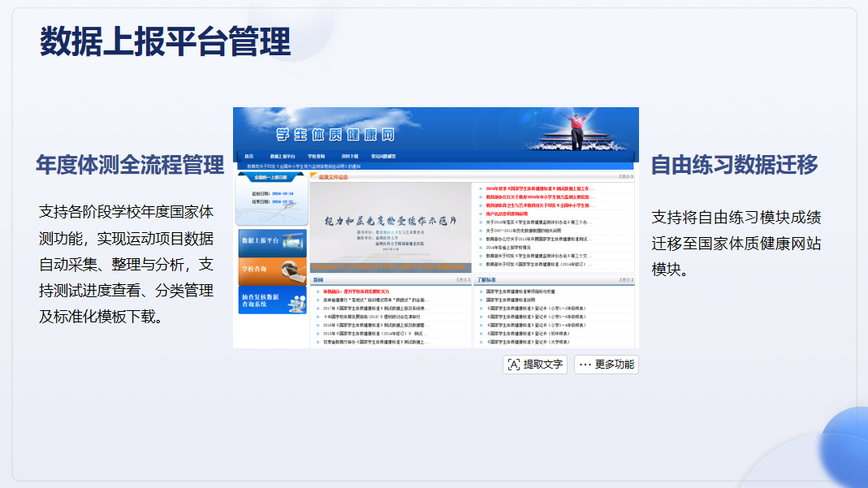The width and height of the screenshot is (868, 488).
Task: Click the 全国统一上报日期 panel header
Action: coord(270,178)
